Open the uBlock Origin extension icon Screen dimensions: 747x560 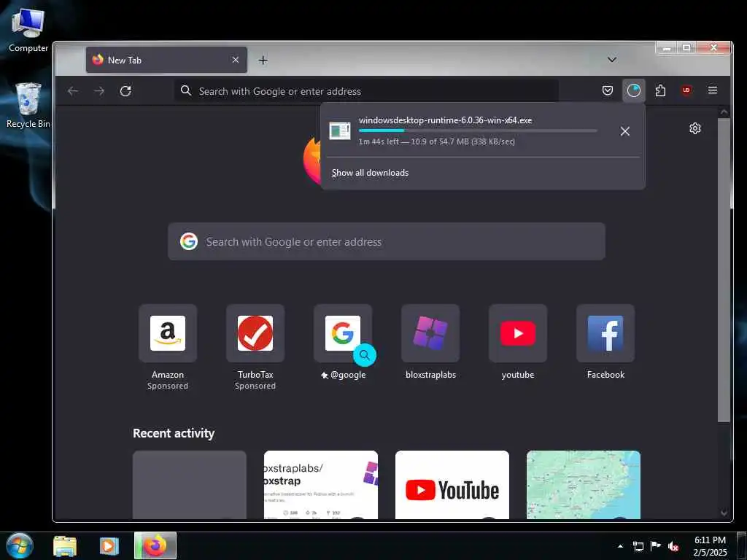click(x=686, y=90)
